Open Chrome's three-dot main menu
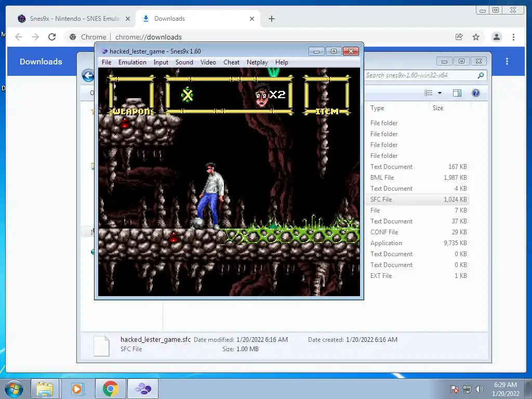The height and width of the screenshot is (399, 532). pyautogui.click(x=514, y=37)
